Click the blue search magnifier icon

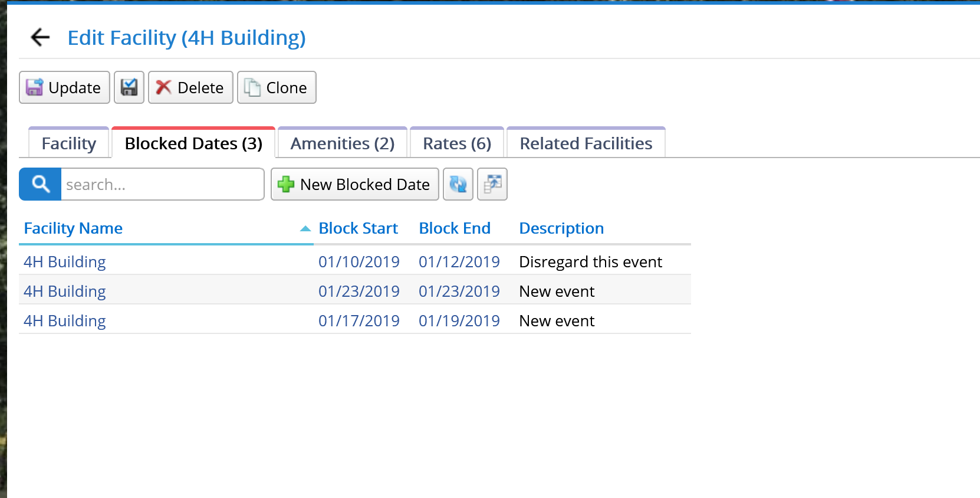click(x=39, y=184)
